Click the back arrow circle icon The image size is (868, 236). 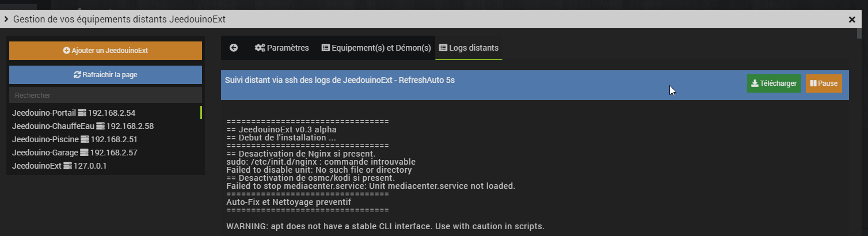coord(234,48)
